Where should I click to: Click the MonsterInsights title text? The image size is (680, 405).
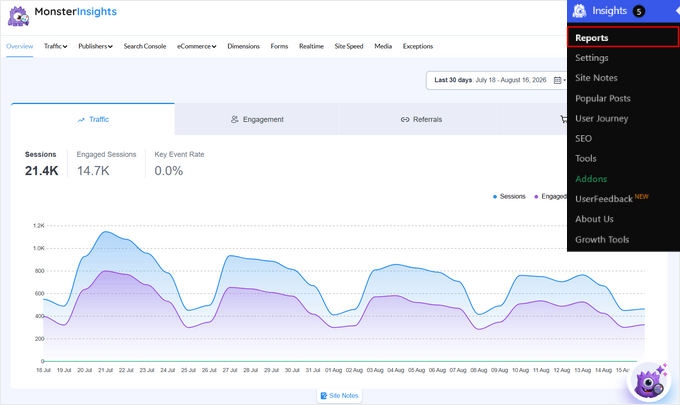(75, 12)
